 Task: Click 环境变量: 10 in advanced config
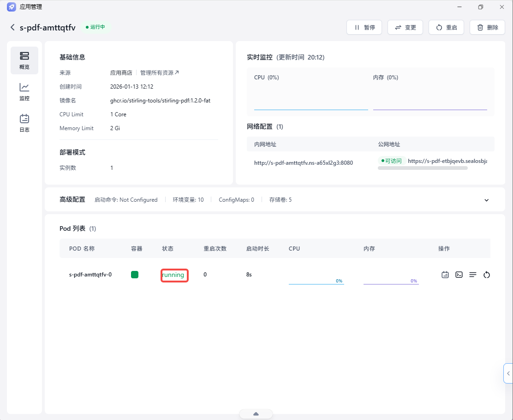coord(188,200)
